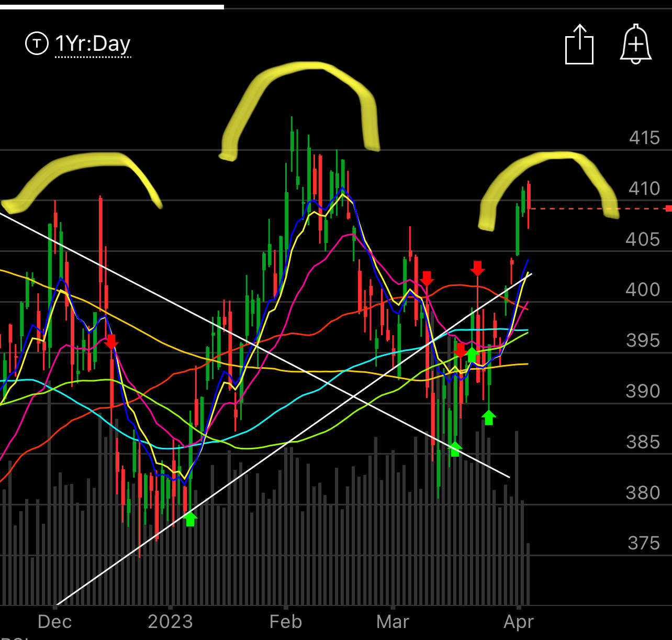Click the 390 price axis label
This screenshot has height=640, width=672.
(x=643, y=391)
